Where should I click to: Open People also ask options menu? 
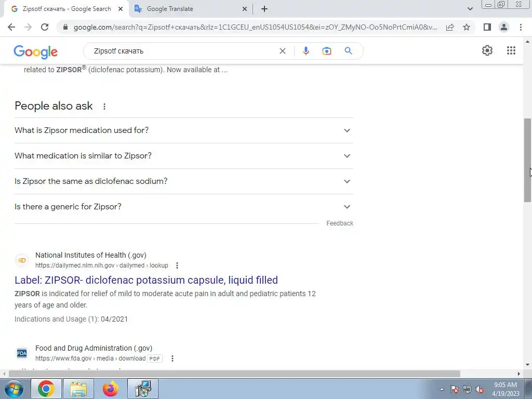[104, 106]
